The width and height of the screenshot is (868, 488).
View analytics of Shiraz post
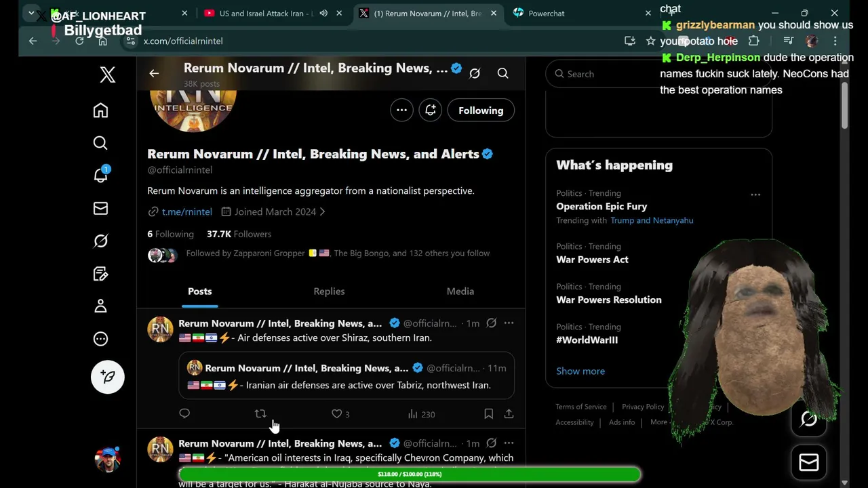pos(421,413)
